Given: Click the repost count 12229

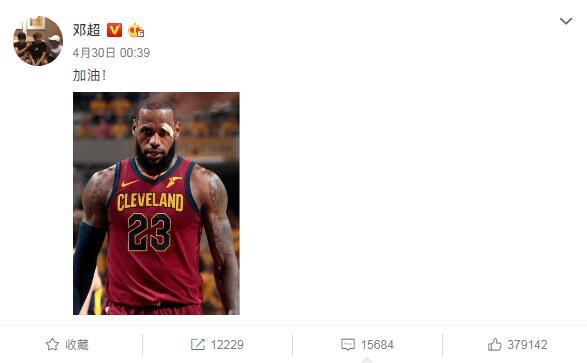Looking at the screenshot, I should [227, 345].
